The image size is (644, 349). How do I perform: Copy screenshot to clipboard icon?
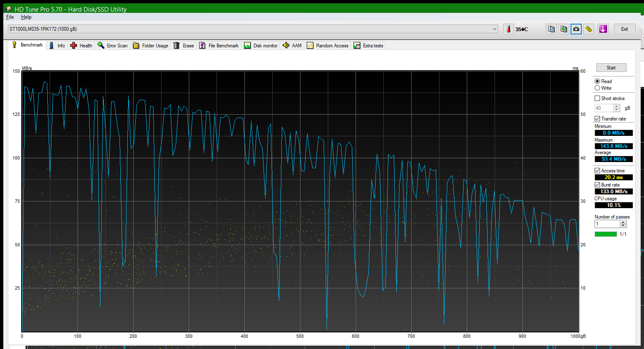563,29
